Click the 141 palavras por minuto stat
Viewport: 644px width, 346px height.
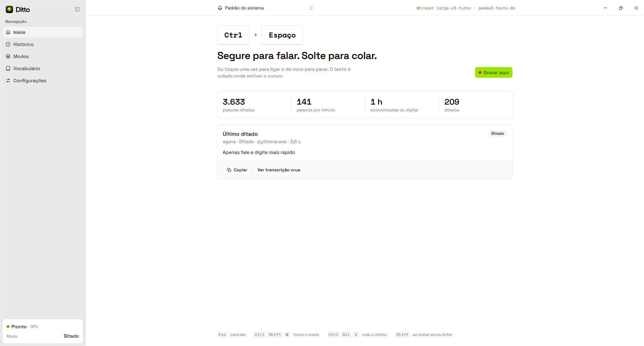pos(328,105)
